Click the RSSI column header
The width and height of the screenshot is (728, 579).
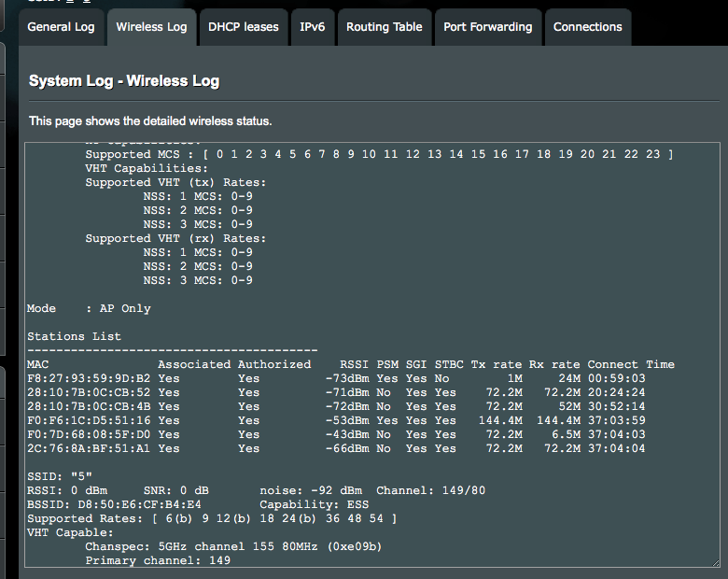point(354,364)
